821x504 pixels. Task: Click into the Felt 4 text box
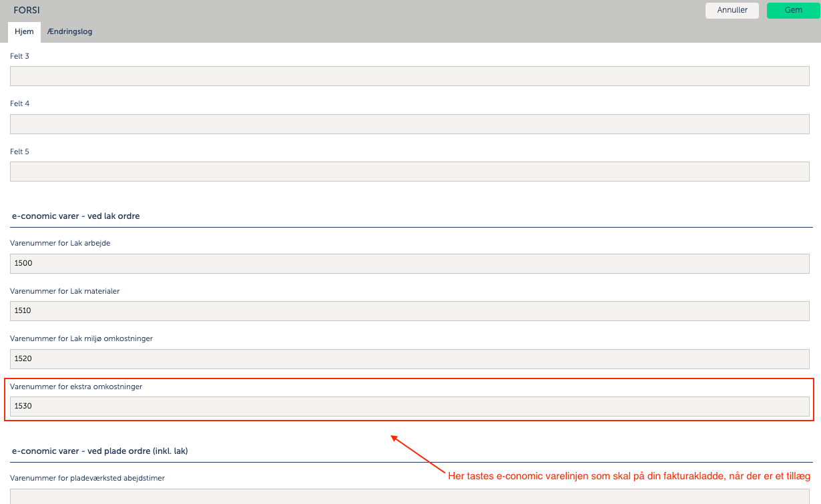[410, 124]
